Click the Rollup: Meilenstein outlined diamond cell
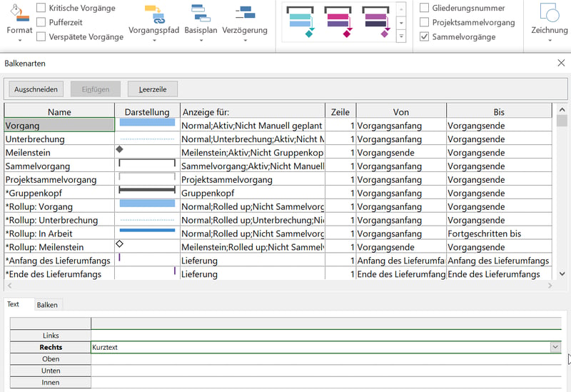This screenshot has width=571, height=392. (147, 246)
